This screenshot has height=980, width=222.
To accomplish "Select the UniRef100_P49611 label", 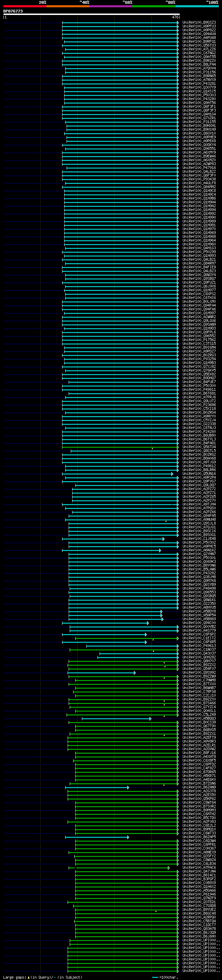I will [x=199, y=390].
